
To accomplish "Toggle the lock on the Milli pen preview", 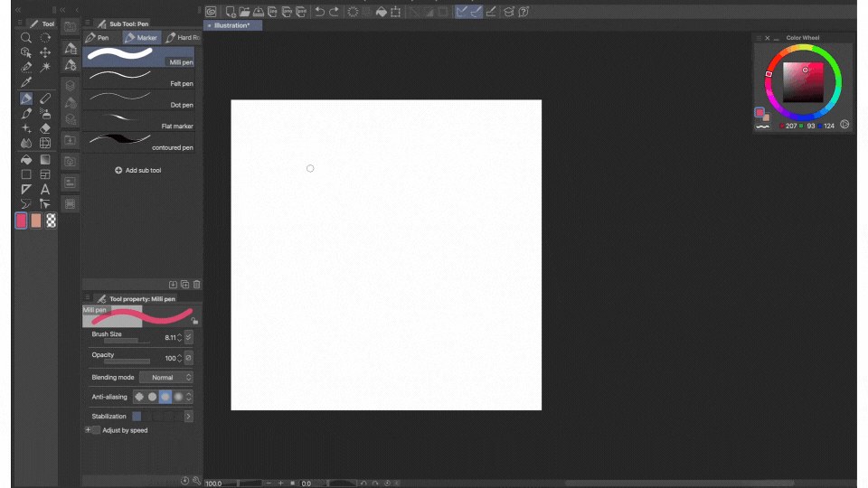I will [194, 320].
